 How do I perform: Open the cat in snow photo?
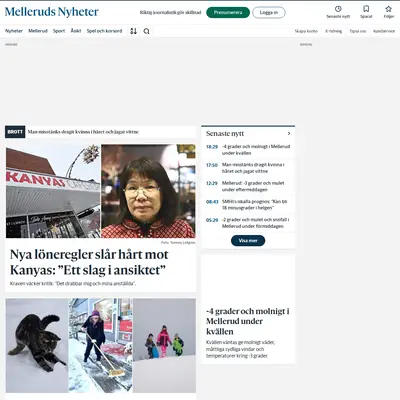point(37,346)
